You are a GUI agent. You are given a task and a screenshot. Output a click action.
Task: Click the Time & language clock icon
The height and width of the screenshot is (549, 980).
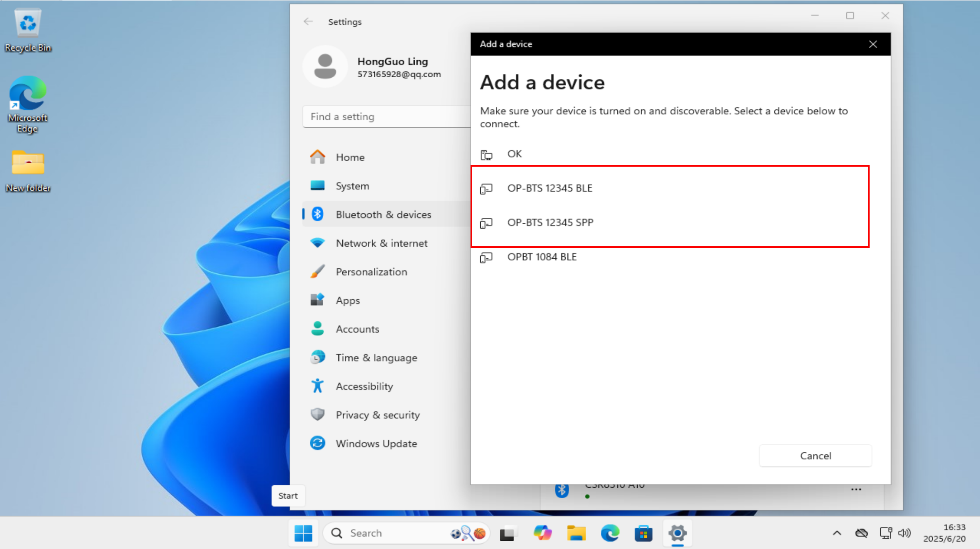click(317, 357)
